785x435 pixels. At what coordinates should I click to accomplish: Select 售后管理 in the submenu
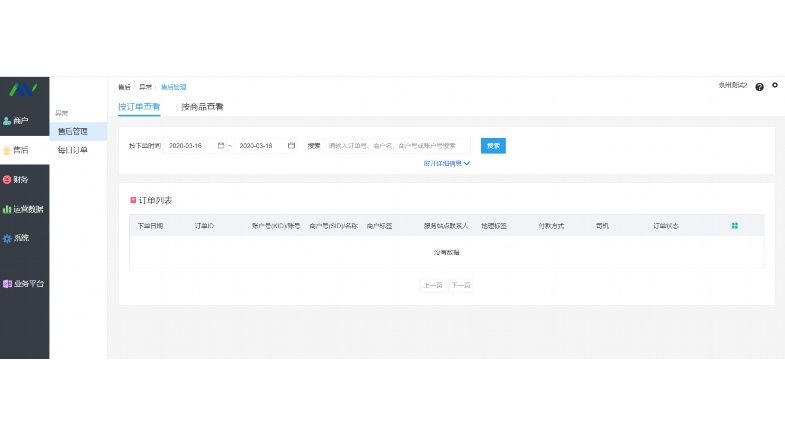point(78,131)
